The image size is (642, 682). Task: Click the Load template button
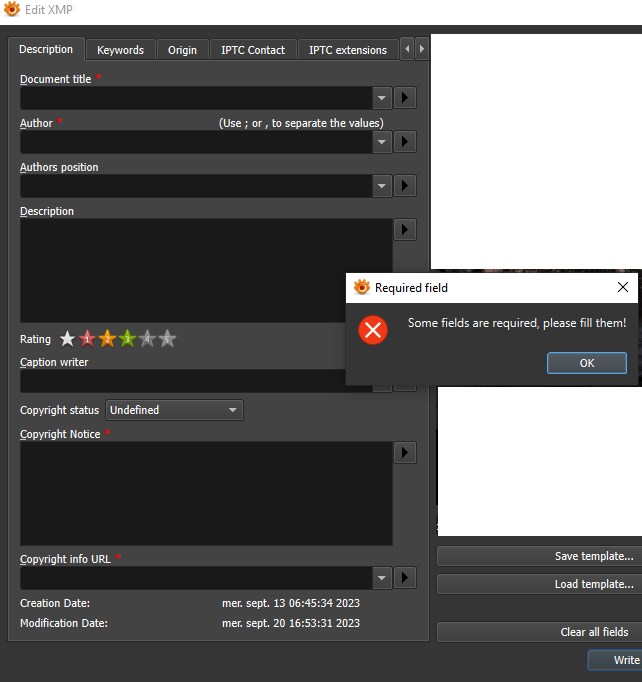[x=539, y=584]
